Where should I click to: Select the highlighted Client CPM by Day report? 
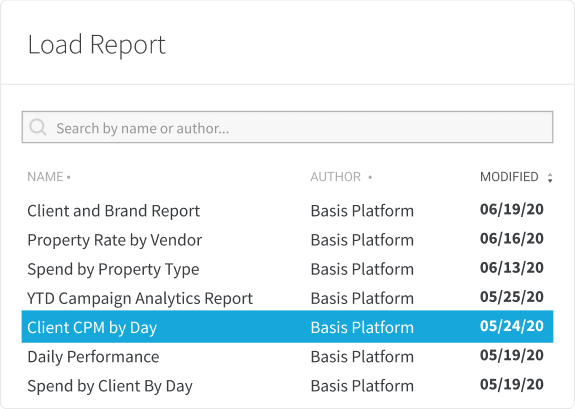(288, 327)
